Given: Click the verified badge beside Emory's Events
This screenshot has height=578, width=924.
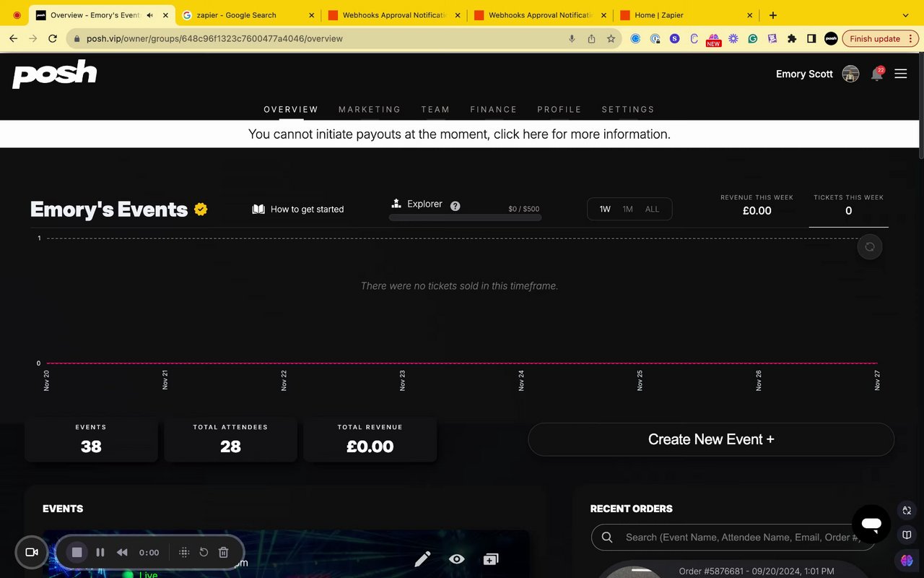Looking at the screenshot, I should coord(201,210).
